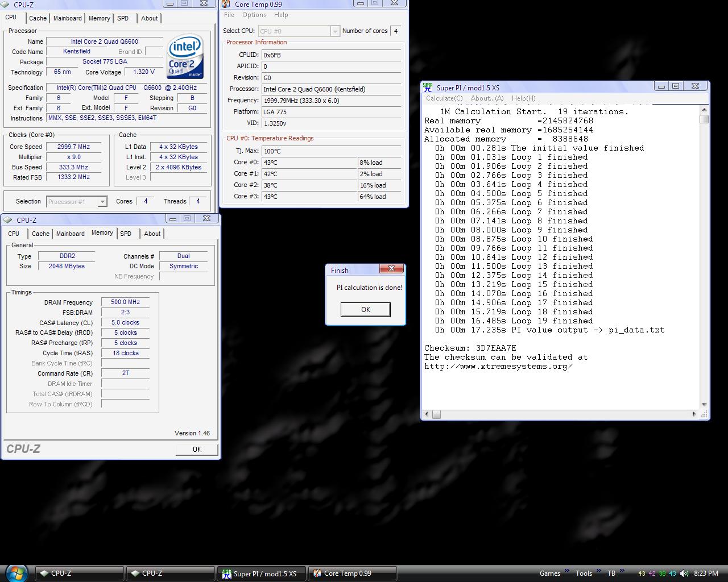Viewport: 728px width, 582px height.
Task: Click Command Rate value 2T
Action: click(125, 373)
